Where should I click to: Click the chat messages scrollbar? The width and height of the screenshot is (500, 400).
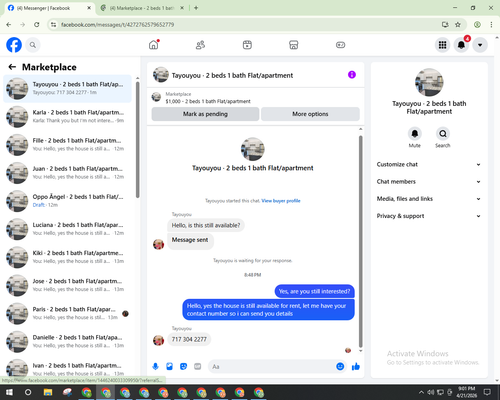(x=360, y=242)
